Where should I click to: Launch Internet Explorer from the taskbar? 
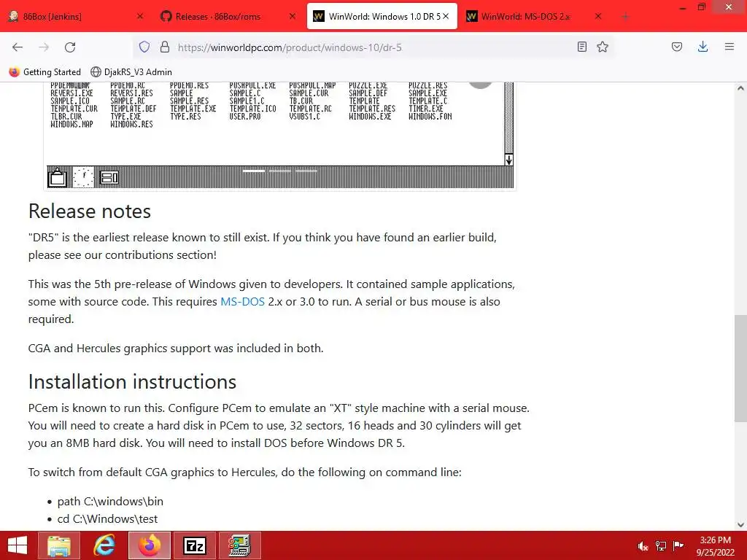pos(104,545)
